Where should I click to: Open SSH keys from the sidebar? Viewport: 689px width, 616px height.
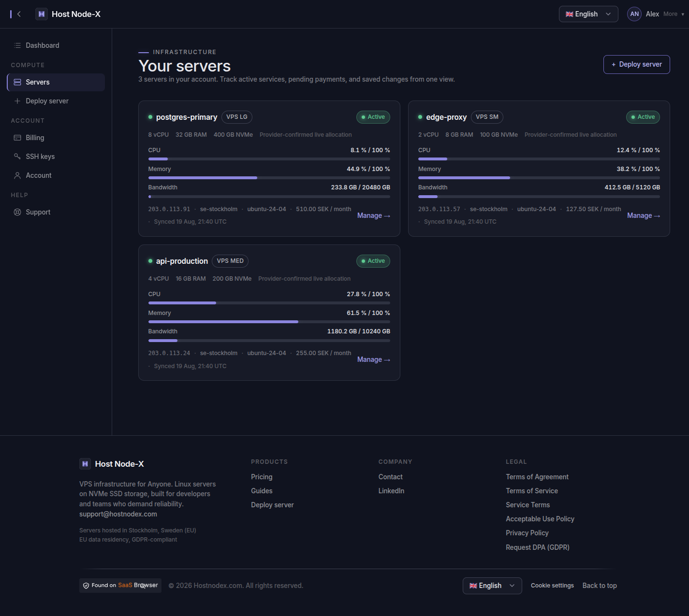(56, 157)
